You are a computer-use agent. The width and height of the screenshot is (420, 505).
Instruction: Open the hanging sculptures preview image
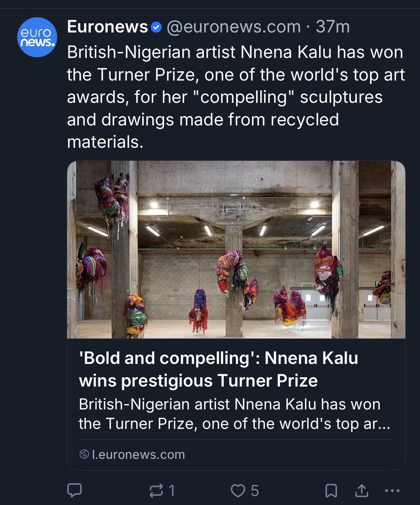click(x=236, y=249)
